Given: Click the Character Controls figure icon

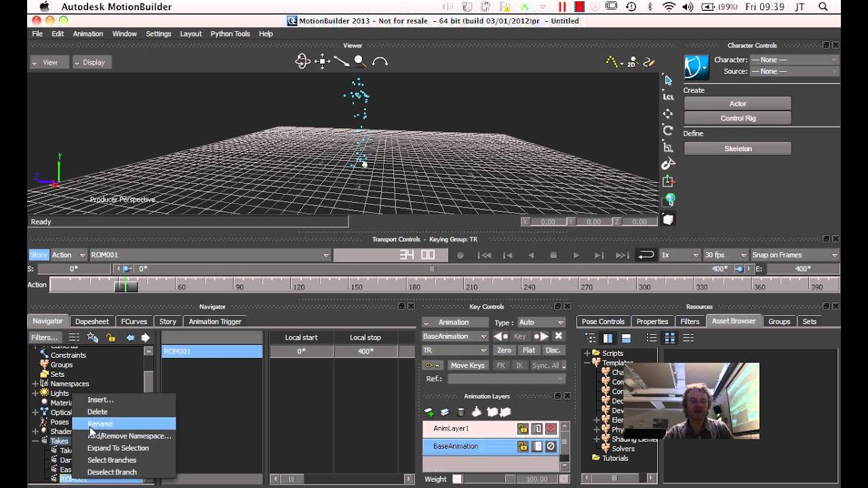Looking at the screenshot, I should (x=696, y=66).
